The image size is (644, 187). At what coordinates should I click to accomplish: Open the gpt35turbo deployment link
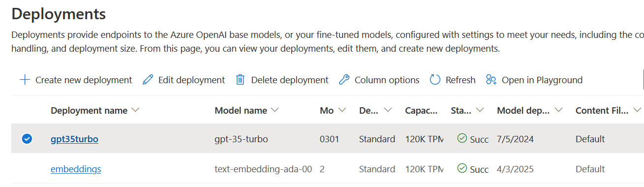[74, 139]
